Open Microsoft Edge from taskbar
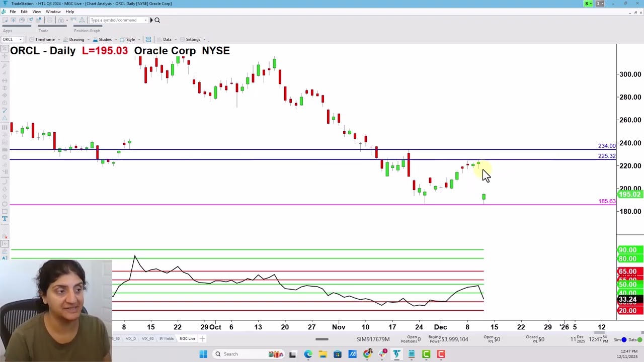 (x=308, y=354)
